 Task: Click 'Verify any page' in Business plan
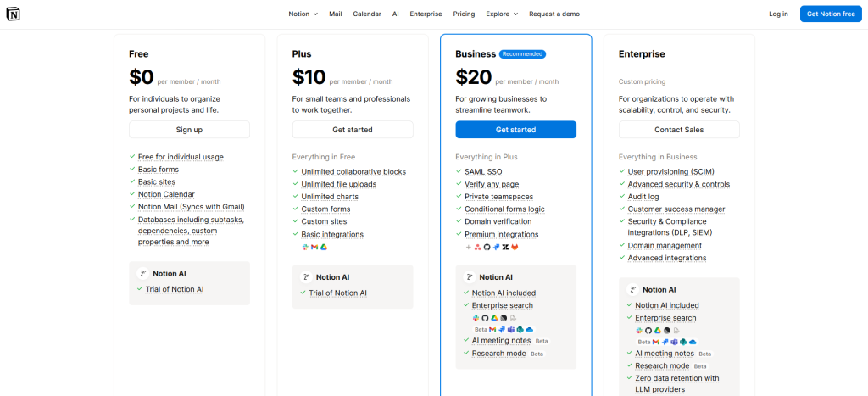click(492, 184)
